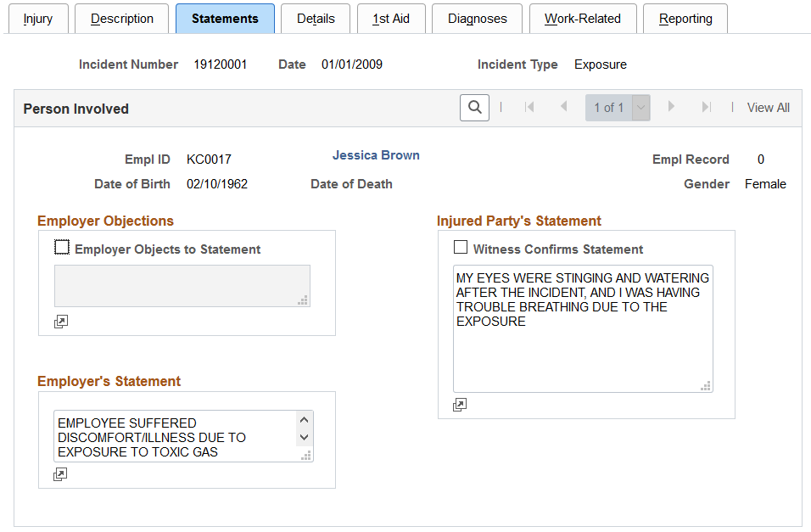Screen dimensions: 811x532
Task: Click the search magnifier in Person Involved
Action: (x=474, y=108)
